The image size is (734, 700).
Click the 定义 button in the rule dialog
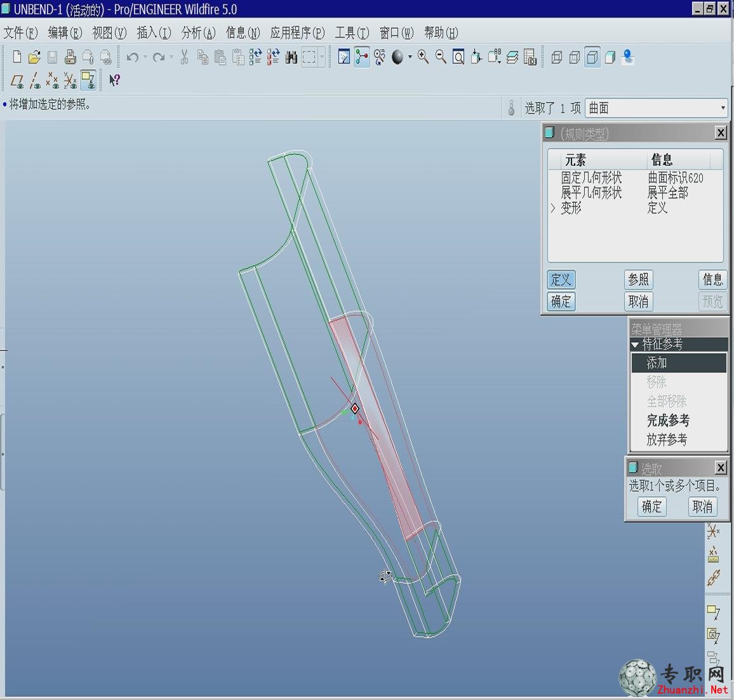pos(561,279)
